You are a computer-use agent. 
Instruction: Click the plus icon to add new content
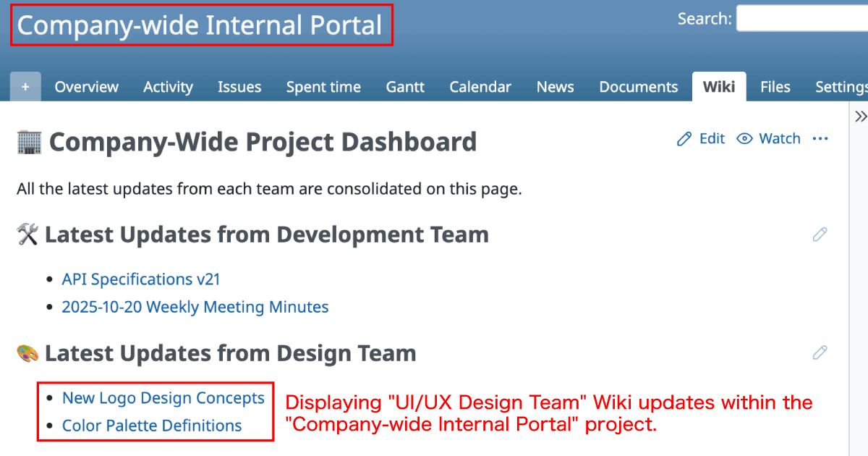[x=25, y=86]
